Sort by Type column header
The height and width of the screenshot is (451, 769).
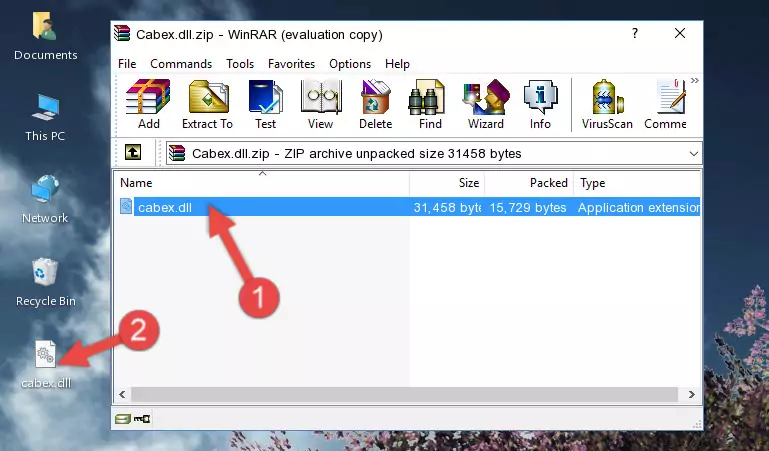637,183
